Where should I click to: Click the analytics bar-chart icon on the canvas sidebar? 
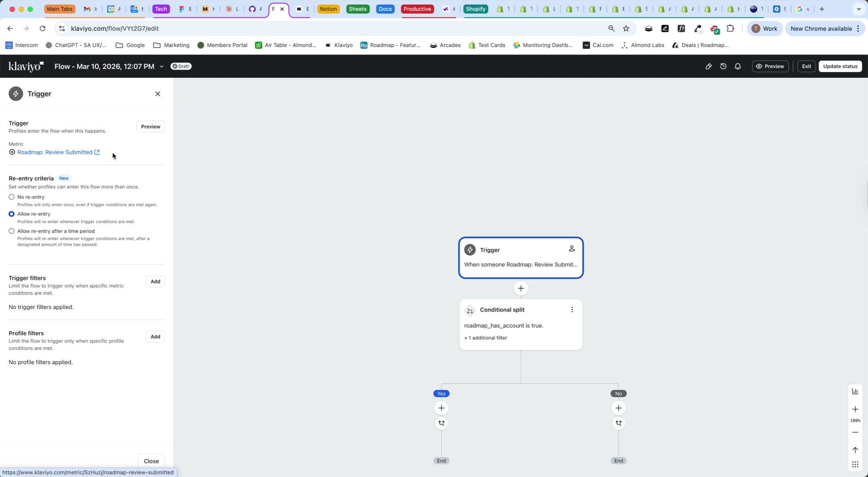tap(855, 391)
